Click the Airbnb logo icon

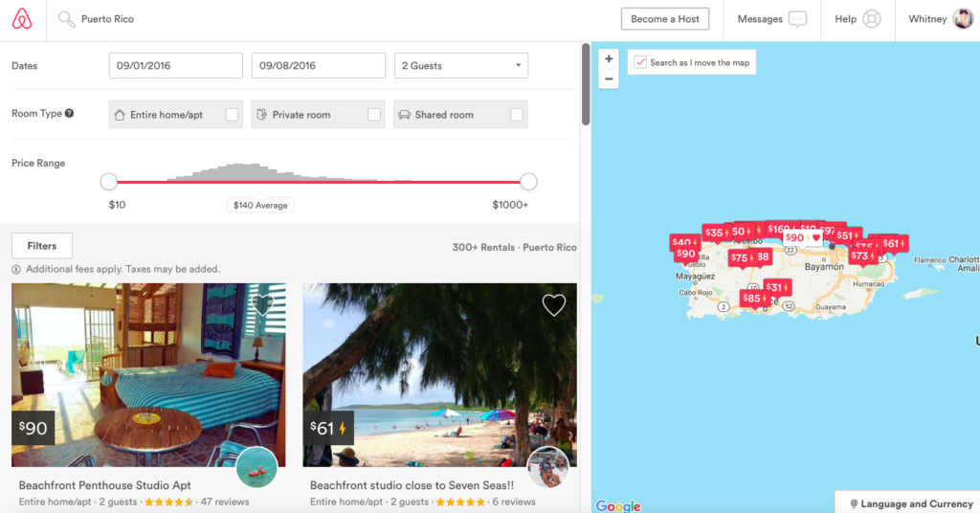22,19
